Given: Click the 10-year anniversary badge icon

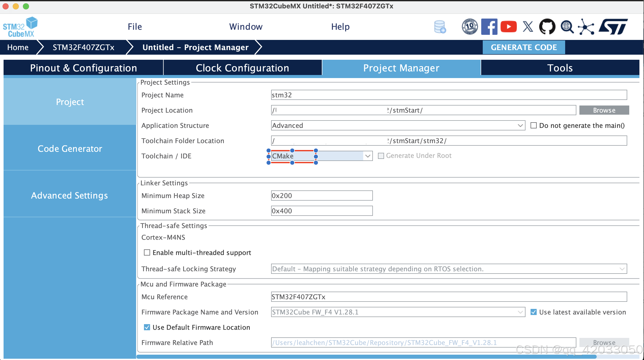Looking at the screenshot, I should click(x=470, y=27).
